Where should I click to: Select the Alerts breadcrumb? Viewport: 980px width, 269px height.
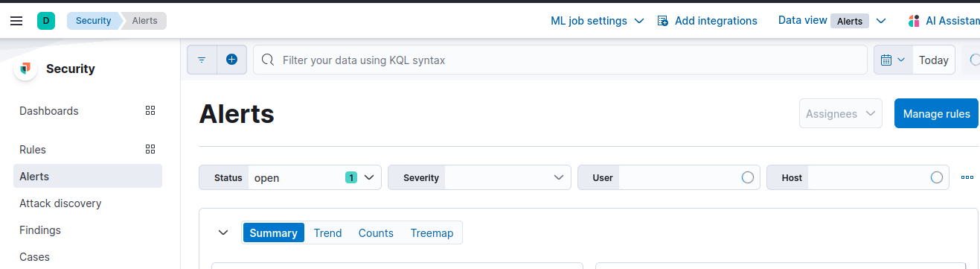click(144, 21)
